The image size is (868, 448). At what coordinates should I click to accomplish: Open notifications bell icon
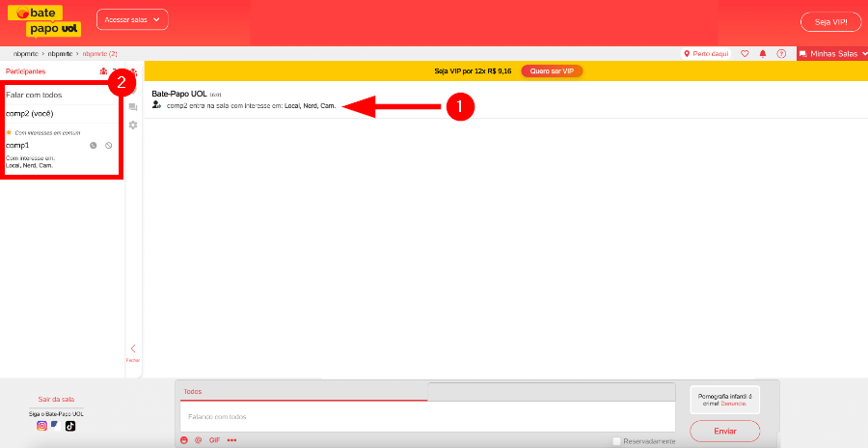[763, 54]
